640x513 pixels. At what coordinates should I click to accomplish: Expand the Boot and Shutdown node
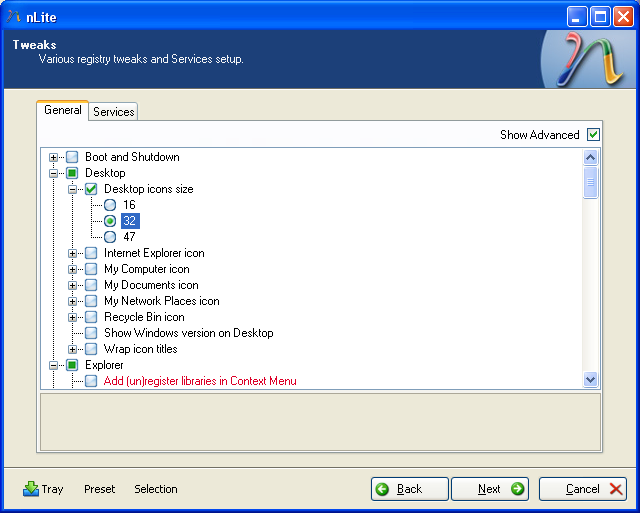click(x=53, y=157)
